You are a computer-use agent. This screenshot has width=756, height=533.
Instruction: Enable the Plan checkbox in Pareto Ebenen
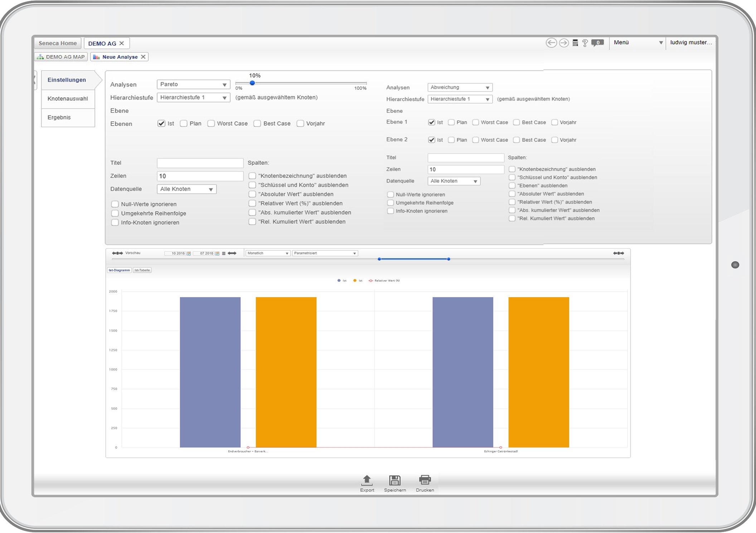coord(184,123)
